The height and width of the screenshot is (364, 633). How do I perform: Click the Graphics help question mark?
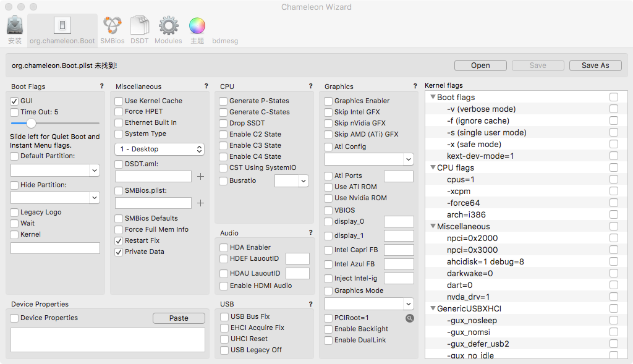pyautogui.click(x=415, y=86)
